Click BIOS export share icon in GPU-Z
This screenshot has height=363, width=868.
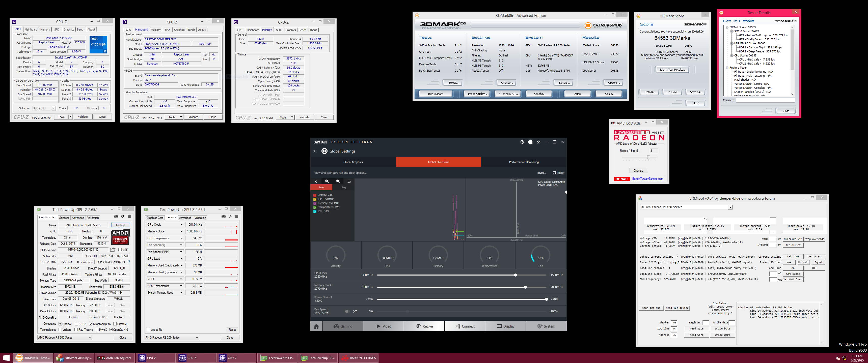coord(113,250)
